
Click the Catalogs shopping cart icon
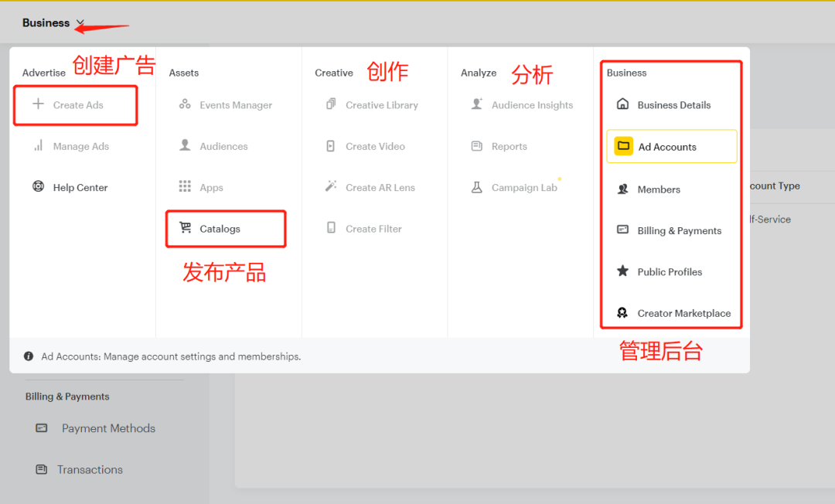coord(185,228)
